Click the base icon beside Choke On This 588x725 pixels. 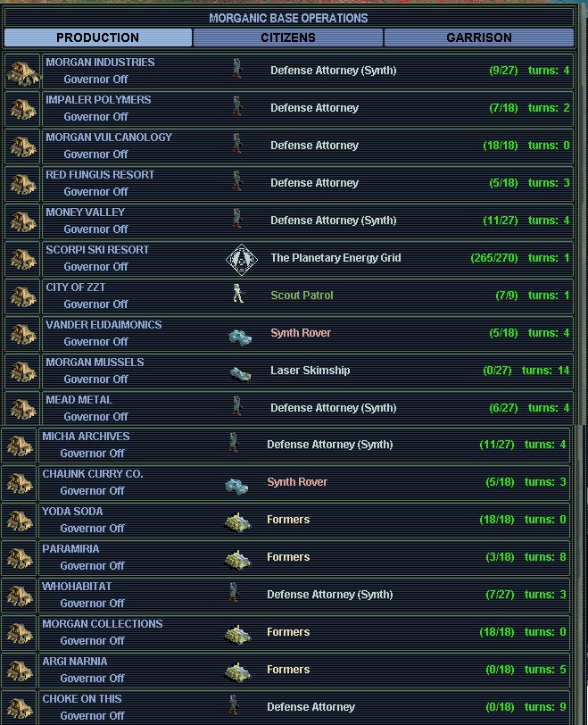(x=20, y=708)
